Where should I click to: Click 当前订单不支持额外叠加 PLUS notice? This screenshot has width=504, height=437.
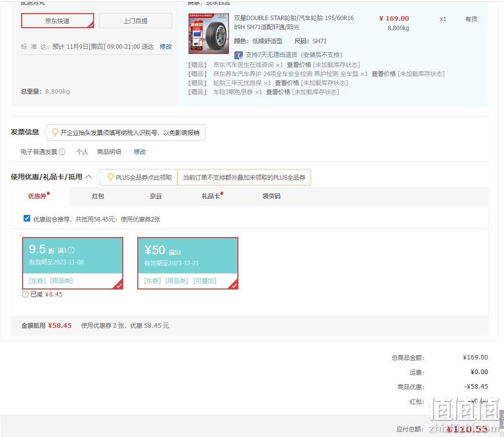pyautogui.click(x=244, y=177)
